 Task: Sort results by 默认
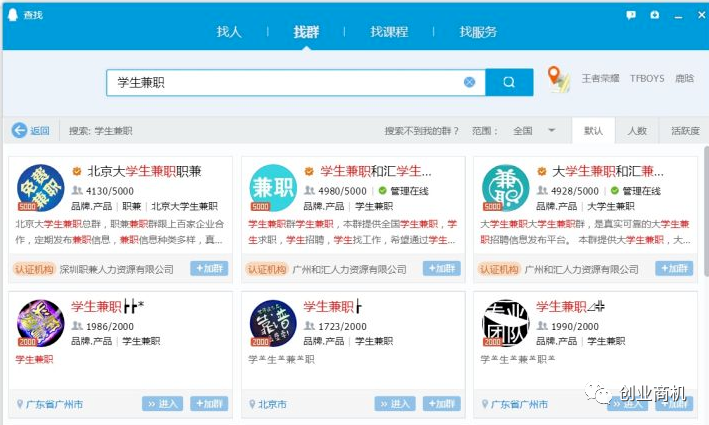point(593,131)
